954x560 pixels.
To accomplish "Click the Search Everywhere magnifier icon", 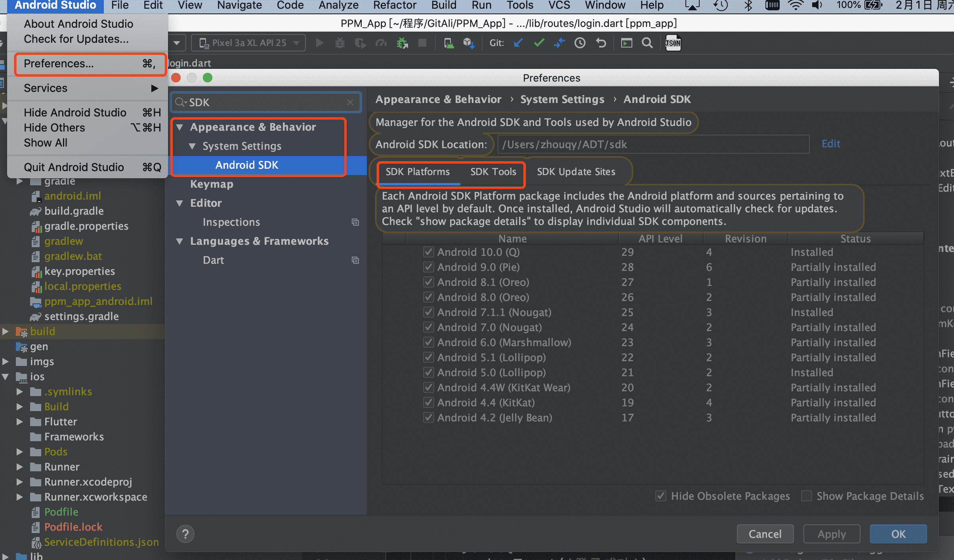I will click(647, 43).
